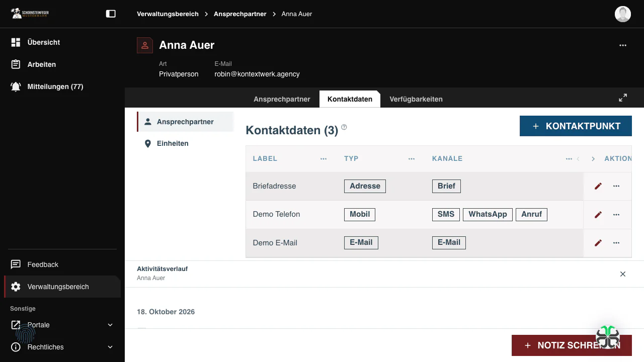Open the Verfügbarkeiten tab

(416, 99)
